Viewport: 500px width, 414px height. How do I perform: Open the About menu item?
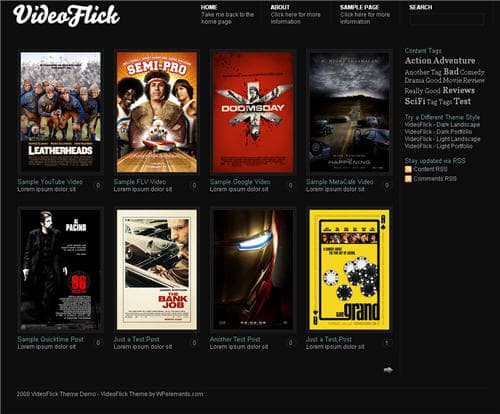point(280,7)
